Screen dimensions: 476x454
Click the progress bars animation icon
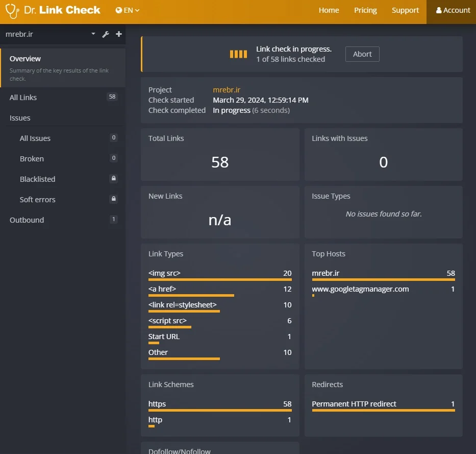click(x=238, y=54)
